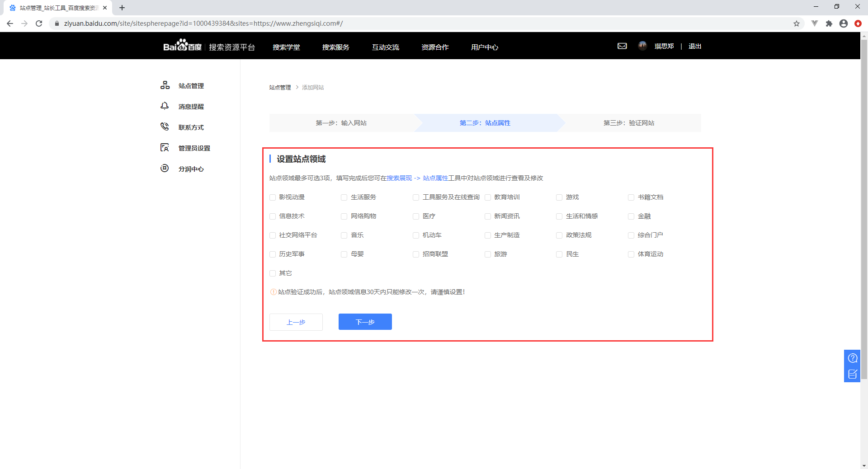
Task: Close the 站点管理 browser tab
Action: 105,8
